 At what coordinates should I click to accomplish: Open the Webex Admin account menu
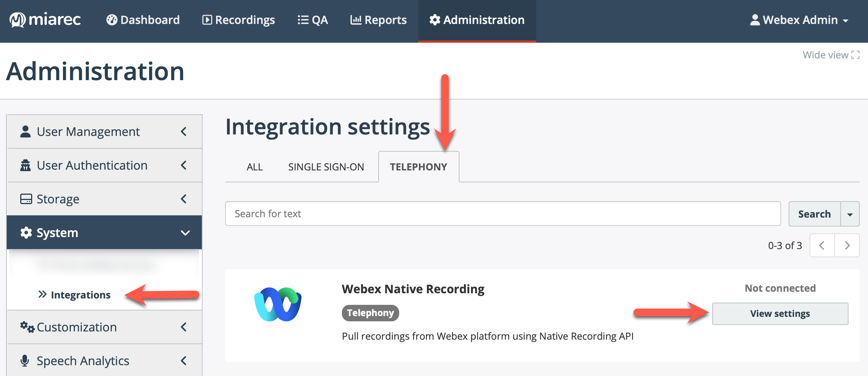coord(798,19)
